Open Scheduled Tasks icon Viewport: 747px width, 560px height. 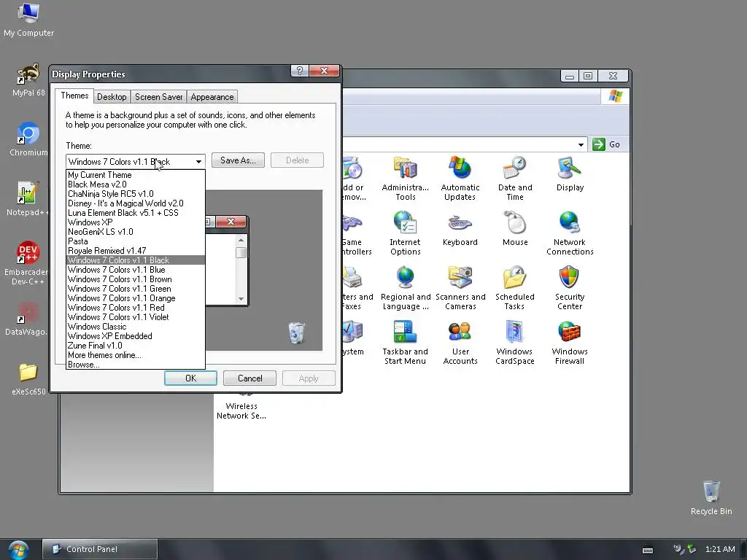pyautogui.click(x=515, y=288)
